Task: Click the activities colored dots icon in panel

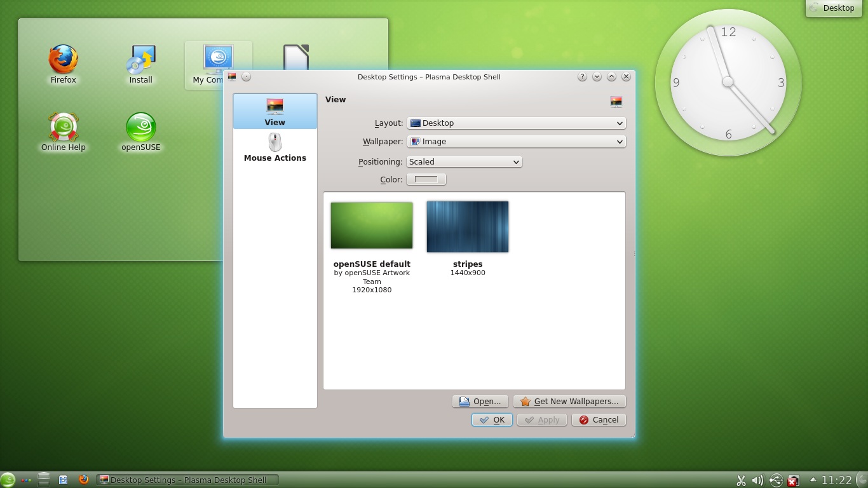Action: click(26, 480)
